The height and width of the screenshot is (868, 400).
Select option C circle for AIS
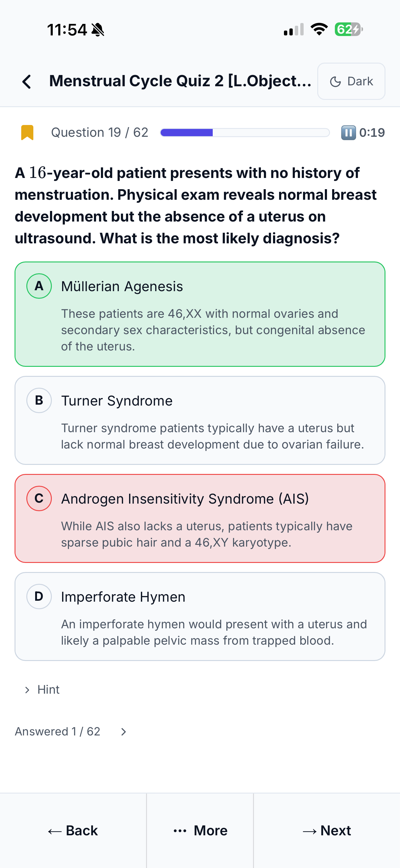point(39,498)
